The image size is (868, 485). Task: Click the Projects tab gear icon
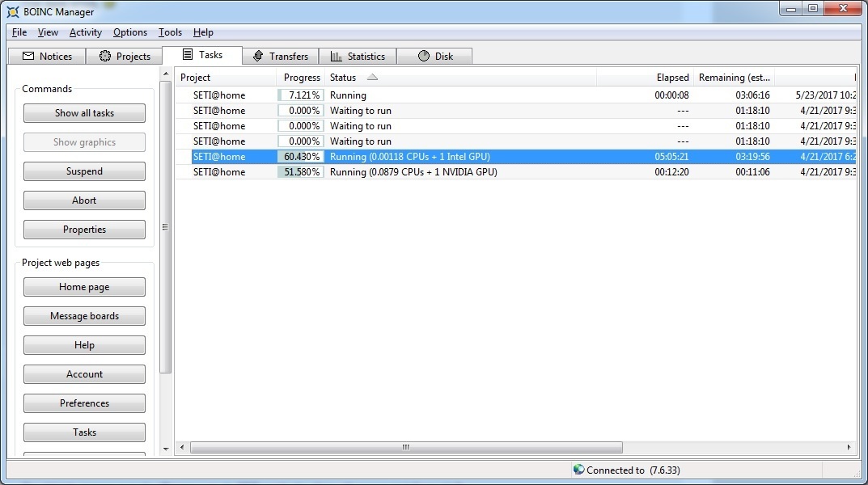[105, 56]
